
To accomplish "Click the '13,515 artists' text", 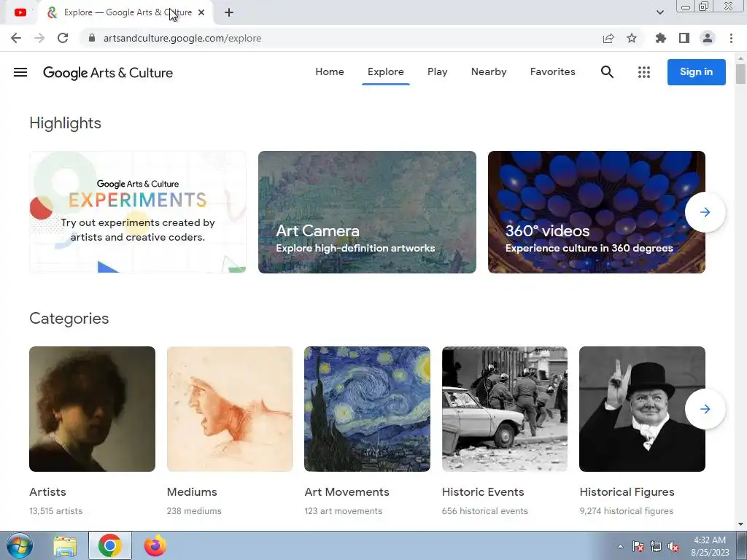I will 55,511.
